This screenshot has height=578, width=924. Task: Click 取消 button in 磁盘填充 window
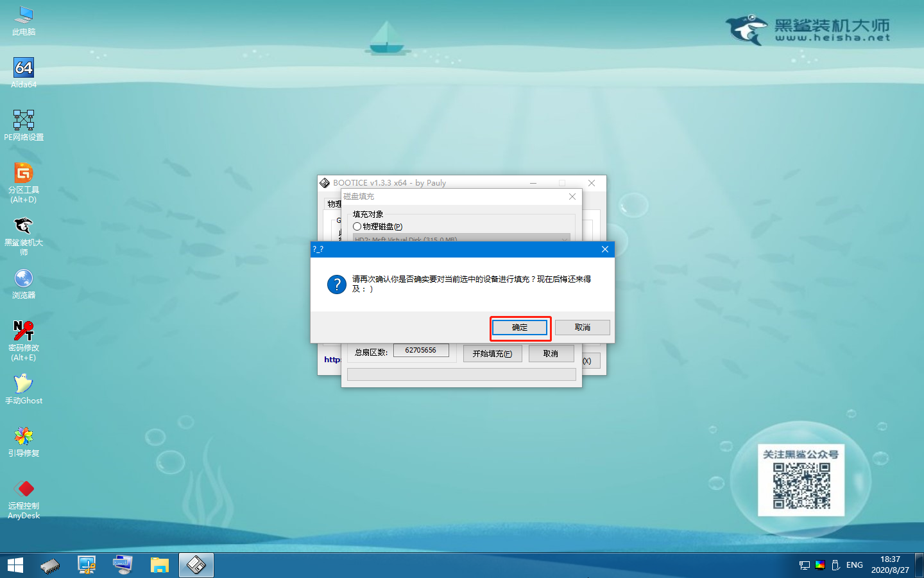[x=551, y=354]
